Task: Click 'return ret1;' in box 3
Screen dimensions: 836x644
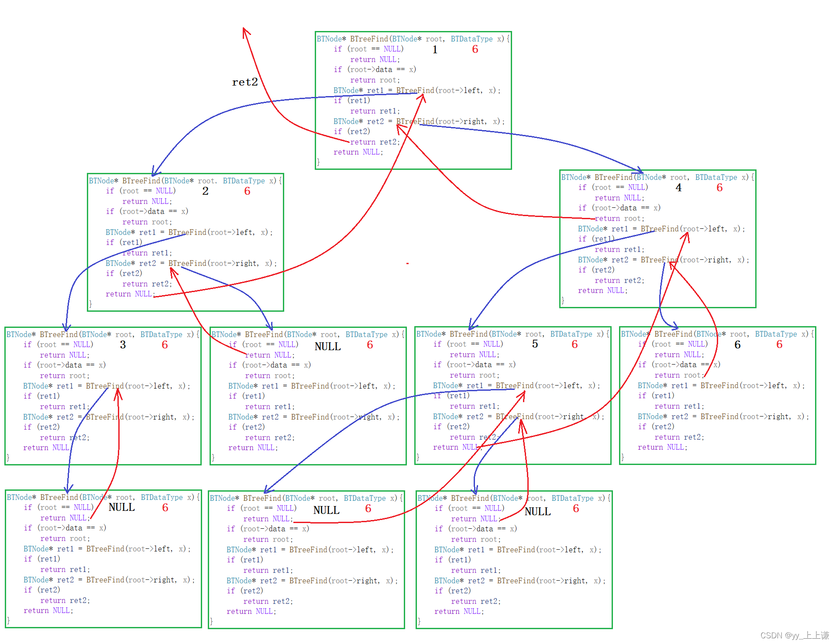Action: tap(65, 406)
